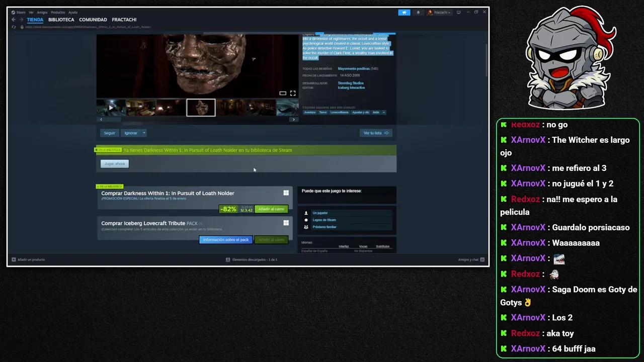Image resolution: width=644 pixels, height=362 pixels.
Task: Reload the store page with refresh icon
Action: (x=14, y=27)
